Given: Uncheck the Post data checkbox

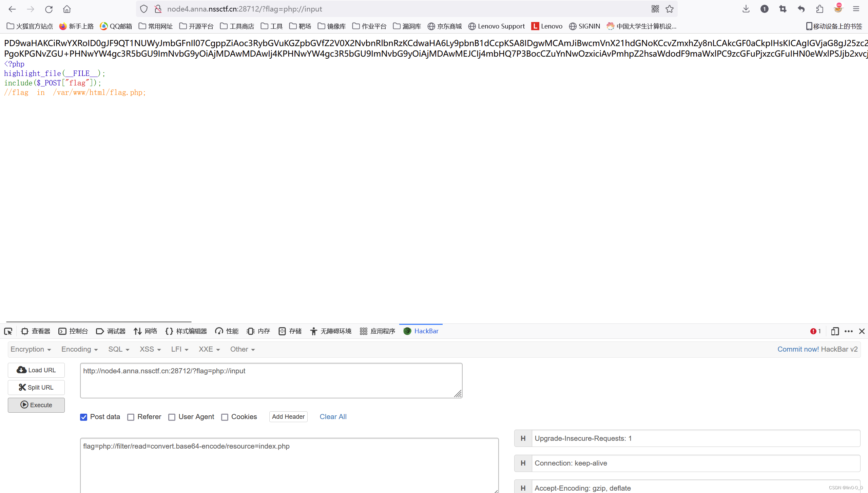Looking at the screenshot, I should (x=84, y=417).
